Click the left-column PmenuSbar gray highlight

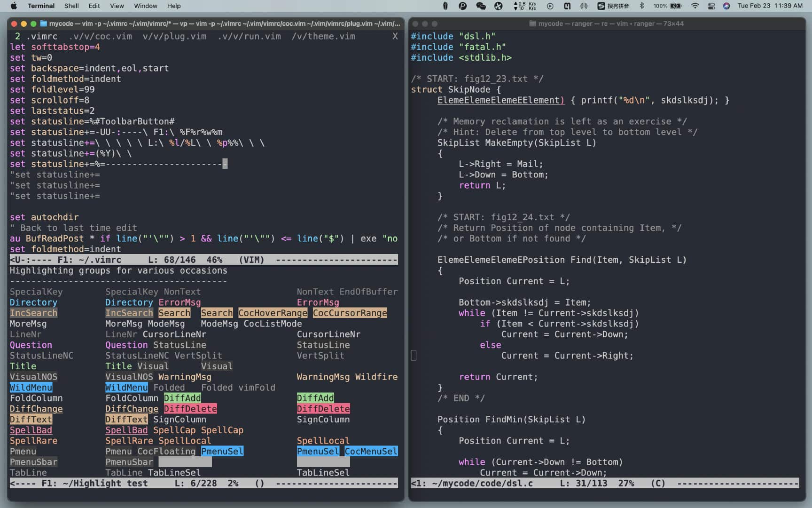pyautogui.click(x=34, y=462)
